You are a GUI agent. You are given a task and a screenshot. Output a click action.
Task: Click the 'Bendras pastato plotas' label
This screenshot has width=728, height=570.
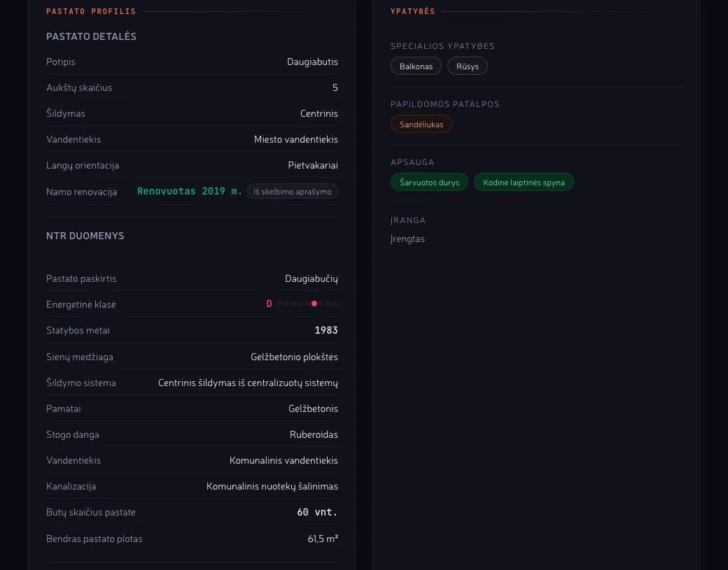coord(94,539)
